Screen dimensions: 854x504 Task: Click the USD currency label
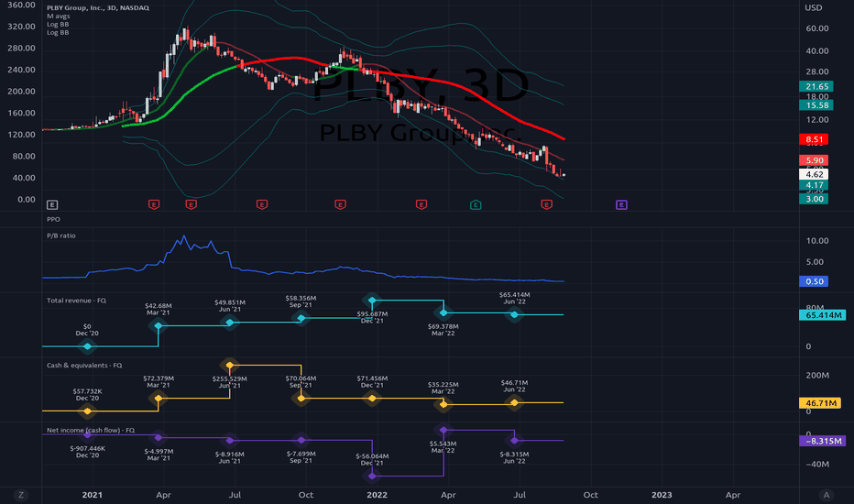click(x=814, y=7)
